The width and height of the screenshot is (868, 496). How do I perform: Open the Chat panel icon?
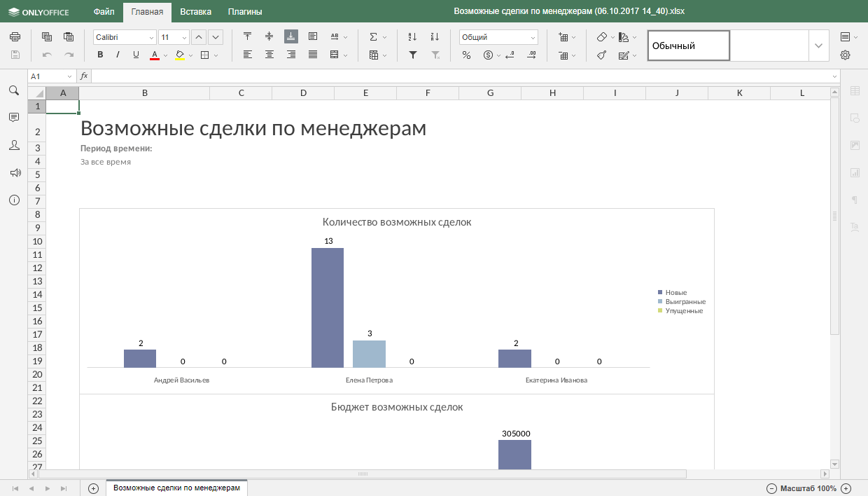(x=14, y=145)
